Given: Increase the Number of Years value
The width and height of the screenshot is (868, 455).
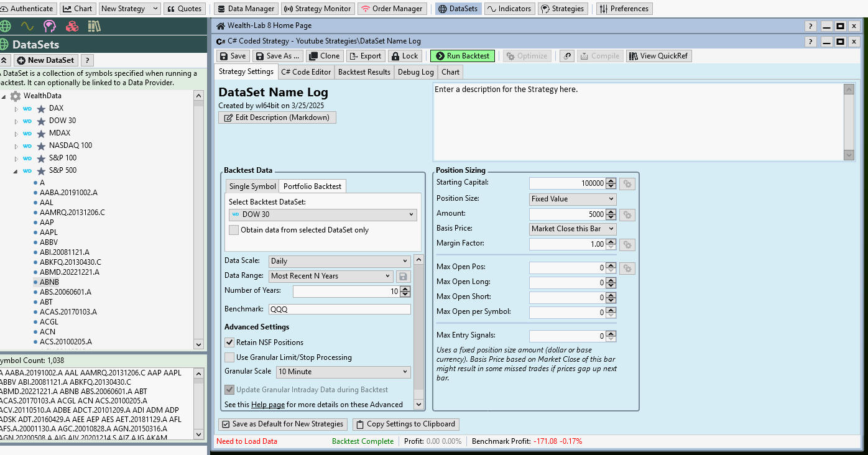Looking at the screenshot, I should (x=405, y=288).
